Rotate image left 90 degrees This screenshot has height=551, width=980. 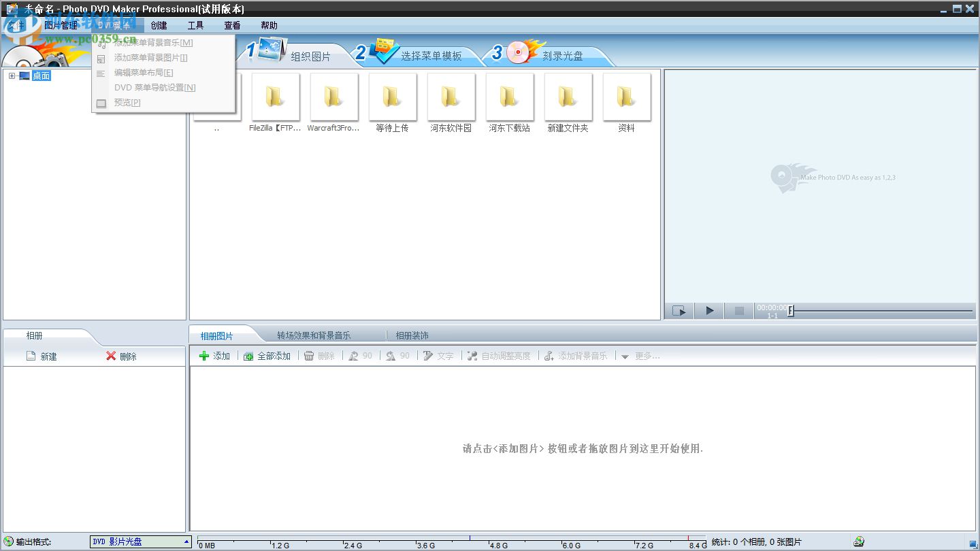[353, 355]
